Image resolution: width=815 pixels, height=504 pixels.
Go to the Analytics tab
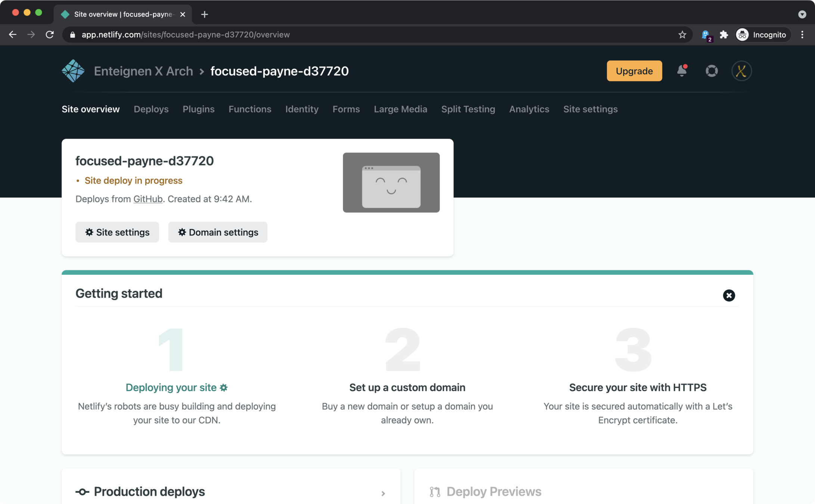[x=529, y=109]
